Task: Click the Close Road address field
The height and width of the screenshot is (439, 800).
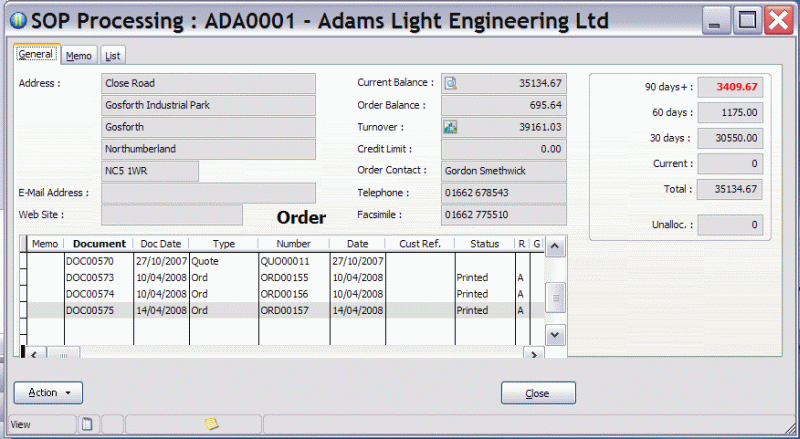Action: 208,83
